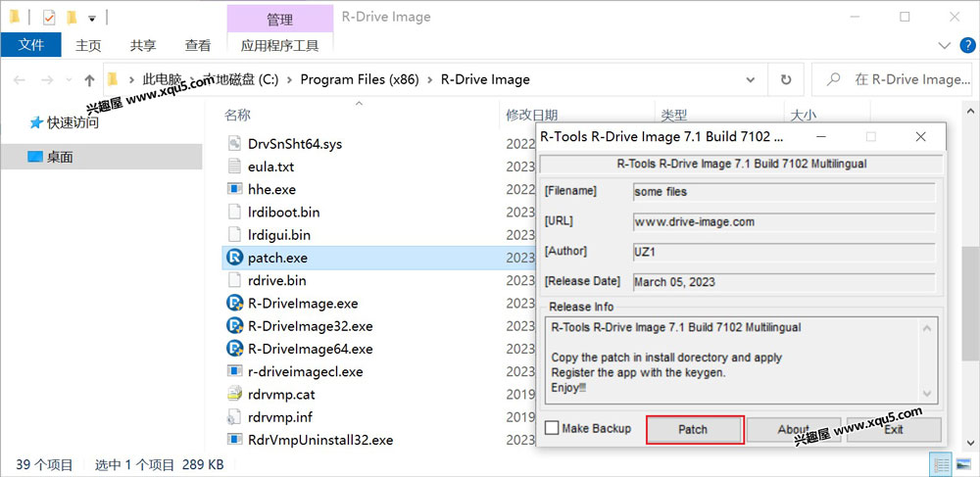Open the 文件 menu
This screenshot has width=980, height=477.
tap(31, 45)
